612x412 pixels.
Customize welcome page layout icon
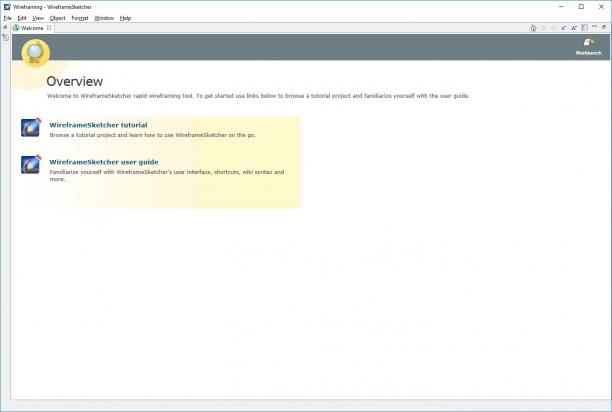coord(584,28)
